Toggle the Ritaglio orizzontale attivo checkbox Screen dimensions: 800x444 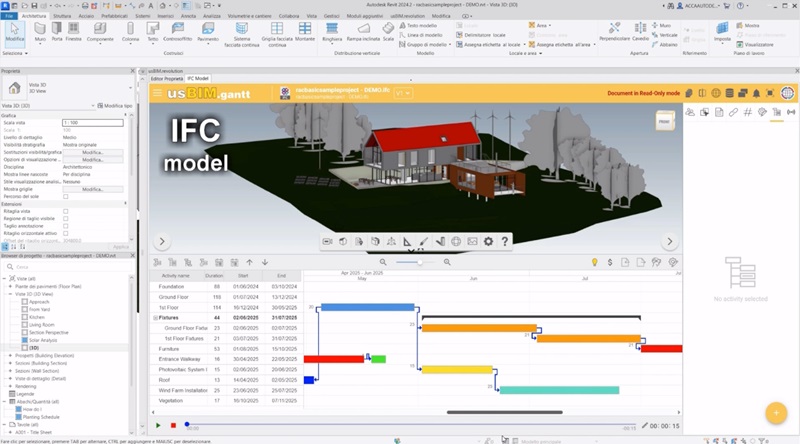(65, 233)
